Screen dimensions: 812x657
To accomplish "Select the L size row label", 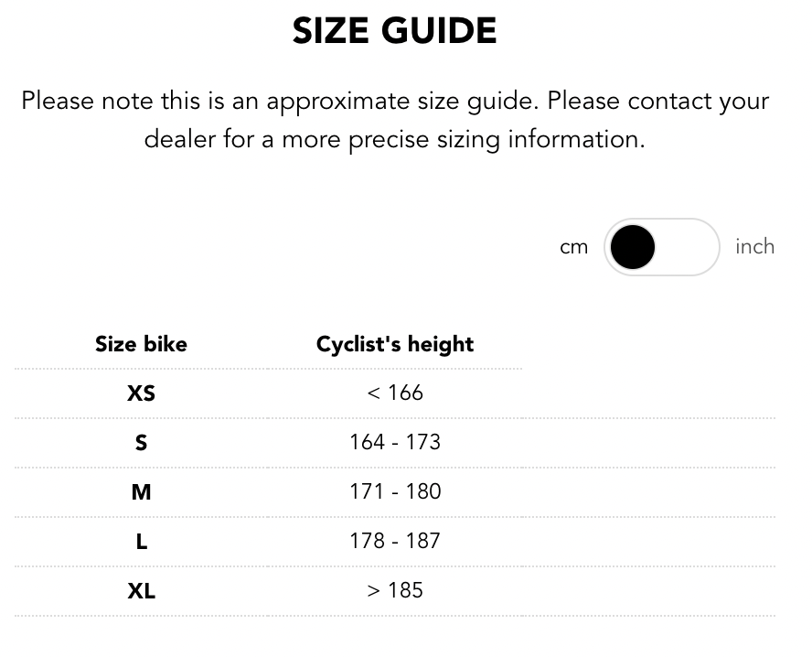I will [141, 542].
